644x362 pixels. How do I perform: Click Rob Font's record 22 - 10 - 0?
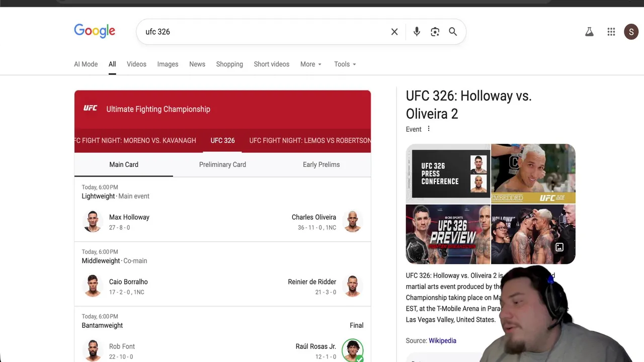pos(121,357)
